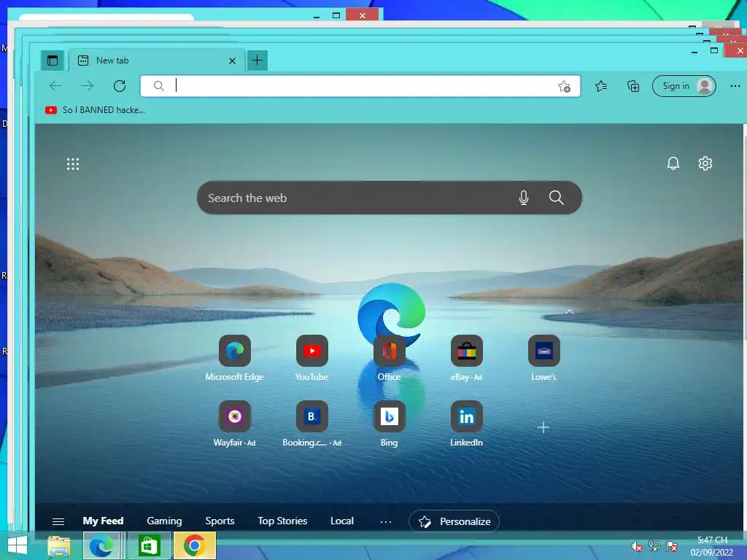This screenshot has width=747, height=560.
Task: Add a new quick link with plus
Action: coord(543,427)
